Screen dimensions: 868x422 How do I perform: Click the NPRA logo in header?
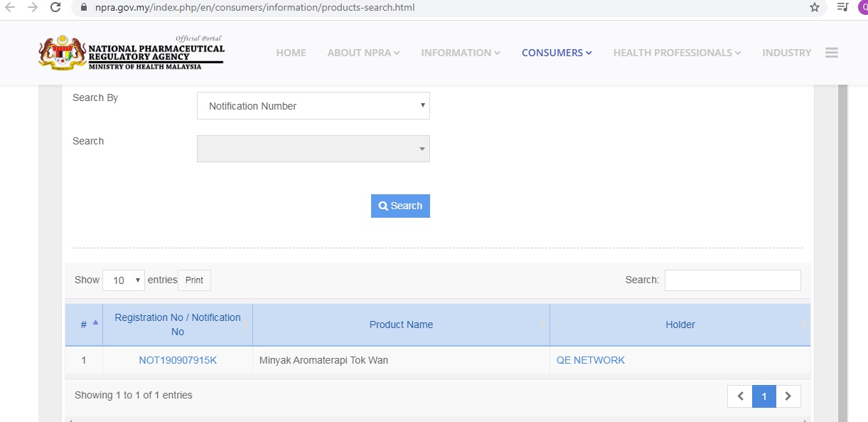coord(132,53)
